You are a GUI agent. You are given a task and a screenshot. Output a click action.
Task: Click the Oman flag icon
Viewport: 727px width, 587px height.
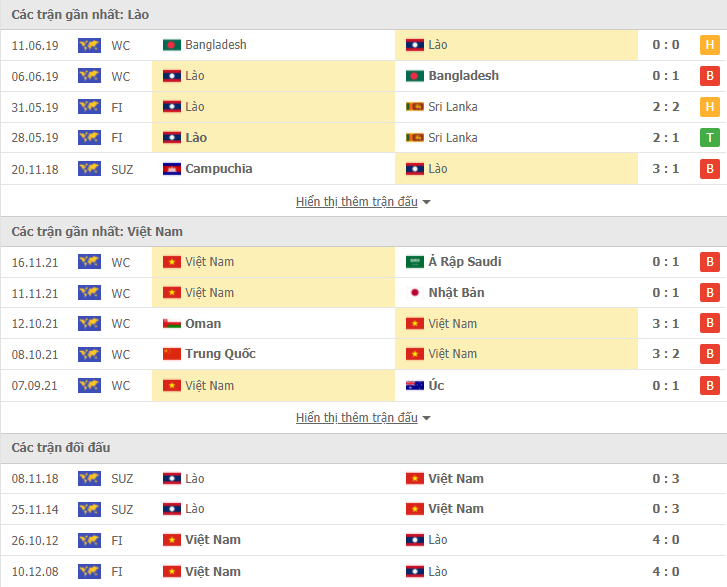172,324
